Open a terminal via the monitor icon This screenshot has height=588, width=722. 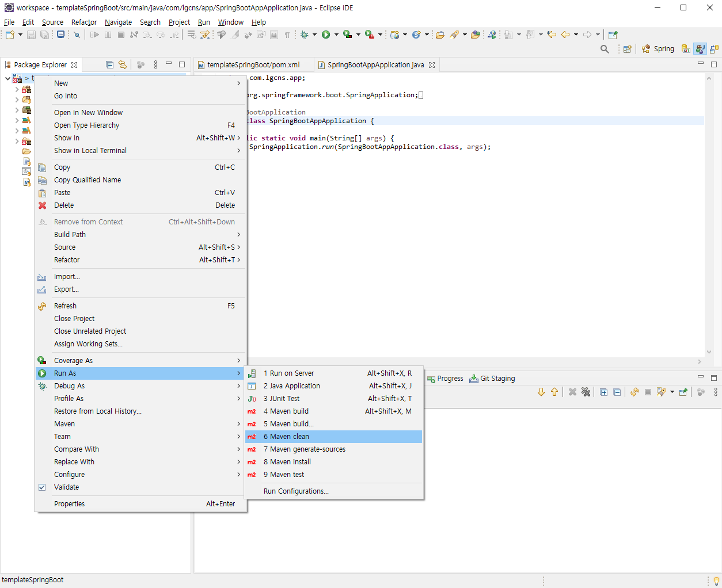[61, 35]
